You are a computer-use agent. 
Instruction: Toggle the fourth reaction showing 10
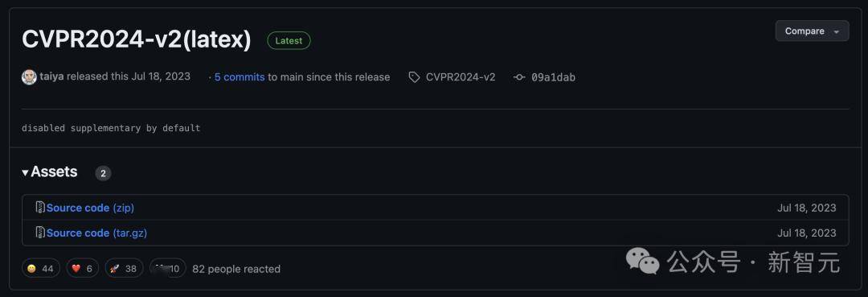[x=168, y=268]
